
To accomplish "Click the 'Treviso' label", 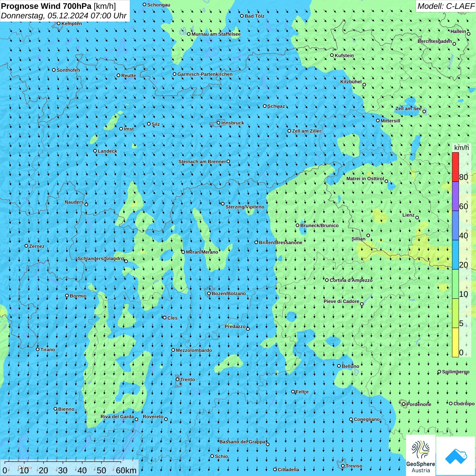I will click(x=354, y=466).
